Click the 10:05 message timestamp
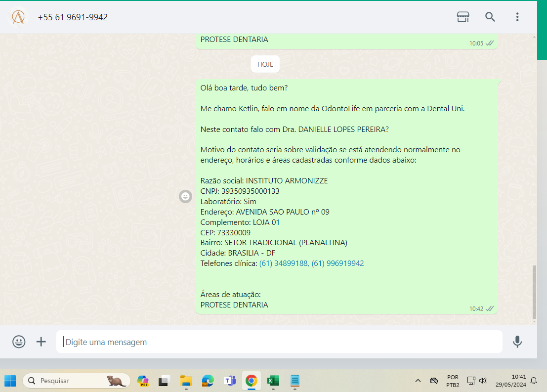This screenshot has height=392, width=547. click(476, 44)
